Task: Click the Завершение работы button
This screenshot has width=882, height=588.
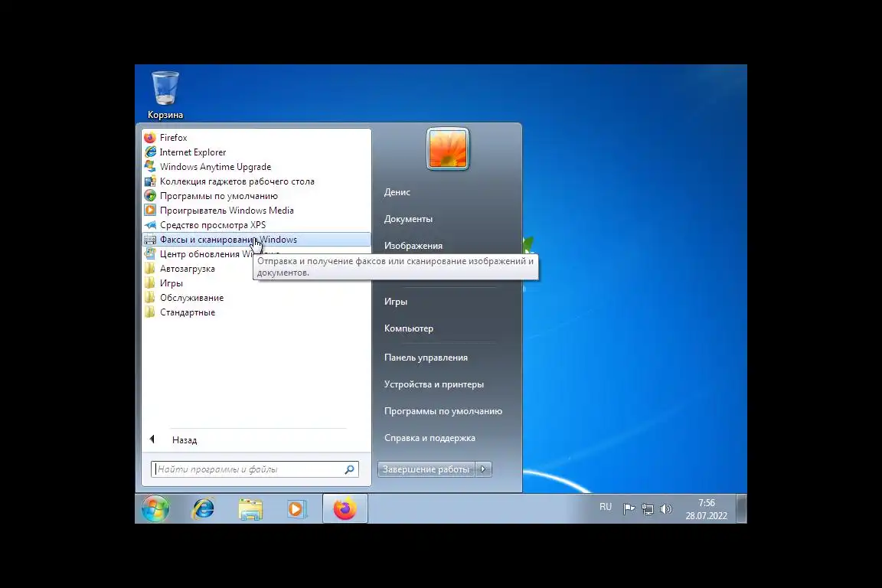Action: tap(426, 469)
